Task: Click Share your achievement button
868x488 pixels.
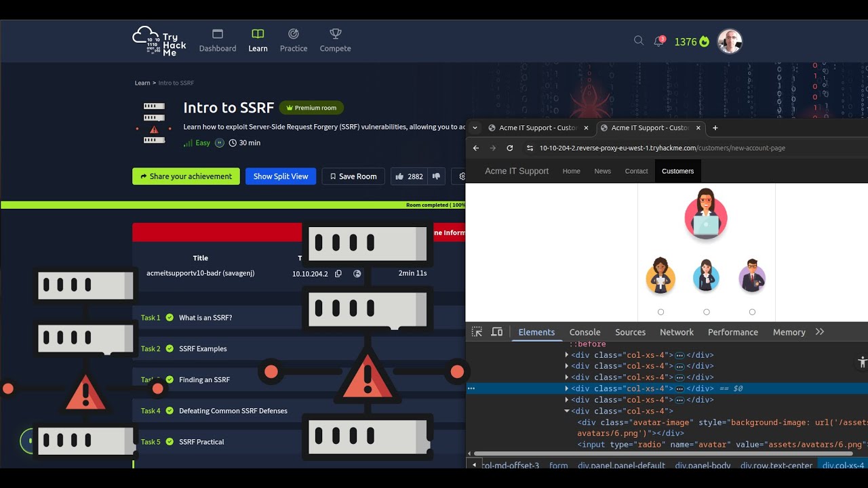Action: [186, 176]
